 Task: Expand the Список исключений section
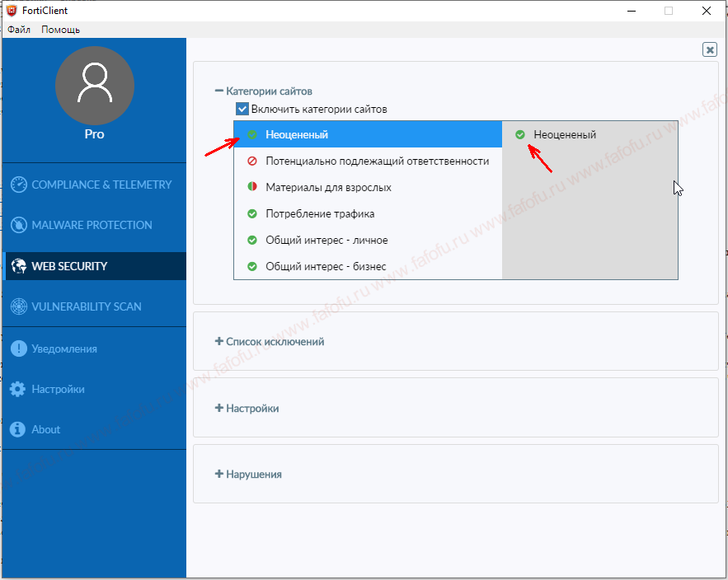(x=270, y=342)
